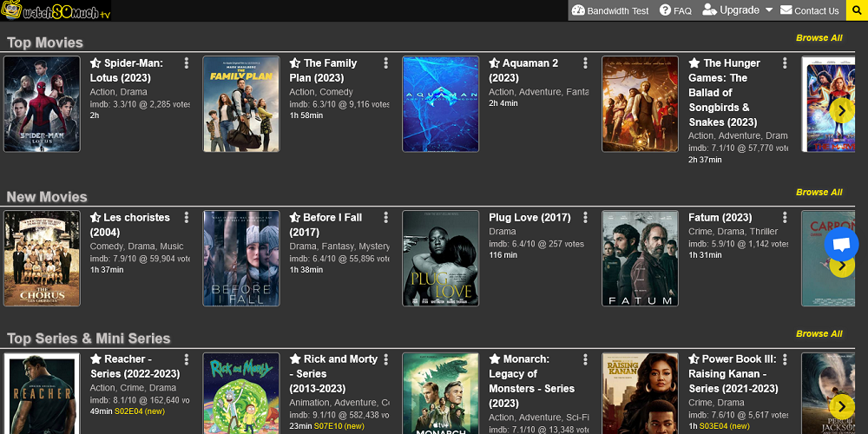Open Aquaman 2 poster thumbnail
This screenshot has width=868, height=434.
441,104
